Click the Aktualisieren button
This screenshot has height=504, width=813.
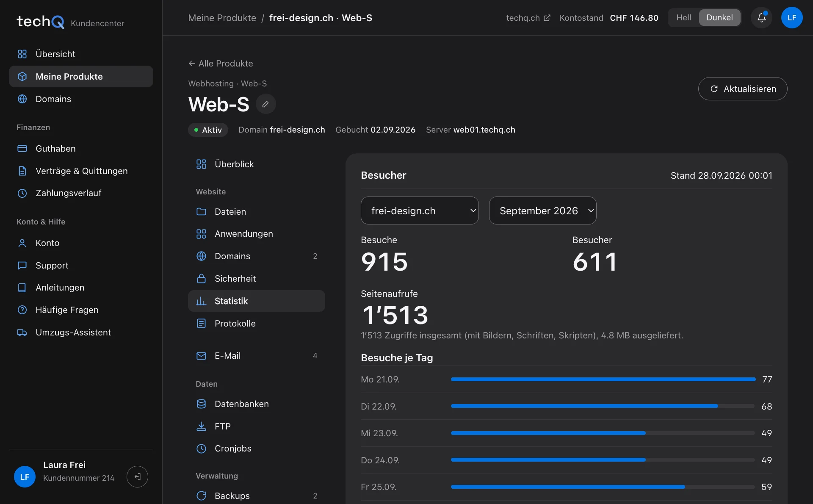tap(743, 89)
